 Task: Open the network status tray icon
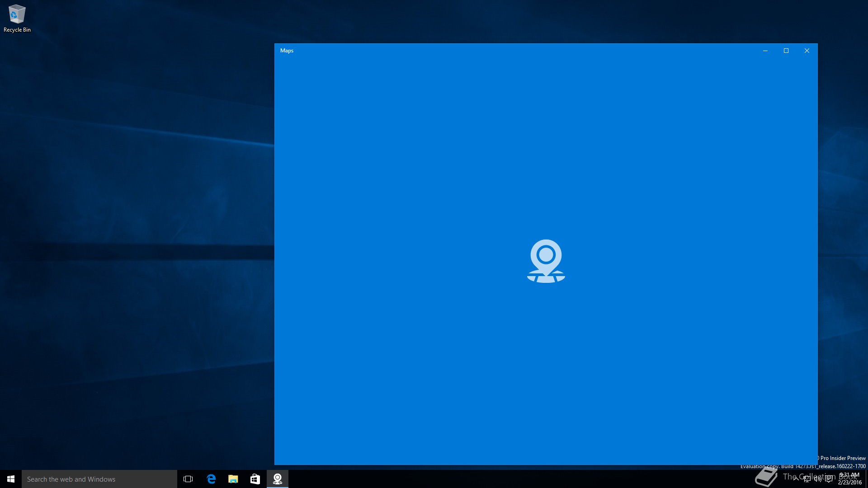click(x=807, y=479)
